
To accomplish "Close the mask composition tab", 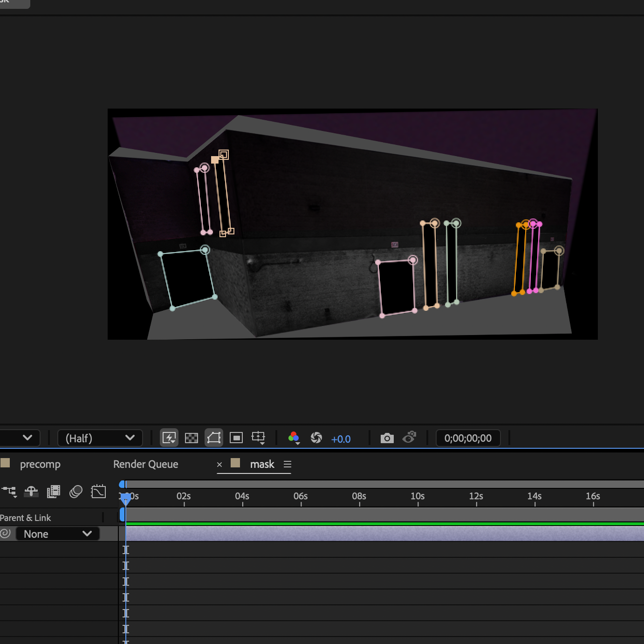I will tap(219, 464).
